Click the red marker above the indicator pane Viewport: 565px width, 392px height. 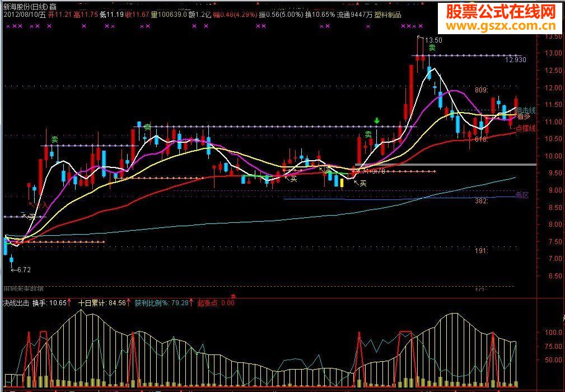(233, 296)
